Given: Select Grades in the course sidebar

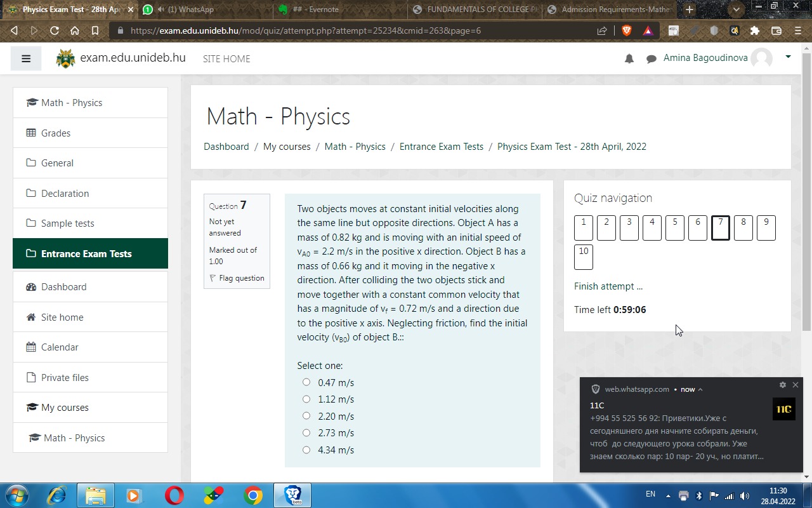Looking at the screenshot, I should coord(56,133).
